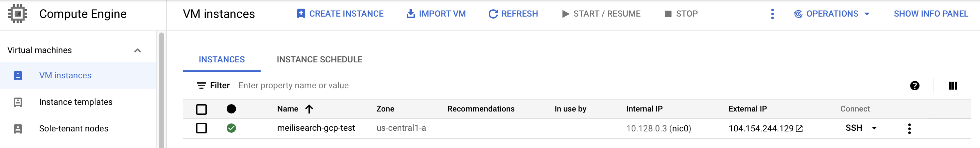Click the sidebar vertical scrollbar
This screenshot has width=980, height=148.
coord(161,91)
